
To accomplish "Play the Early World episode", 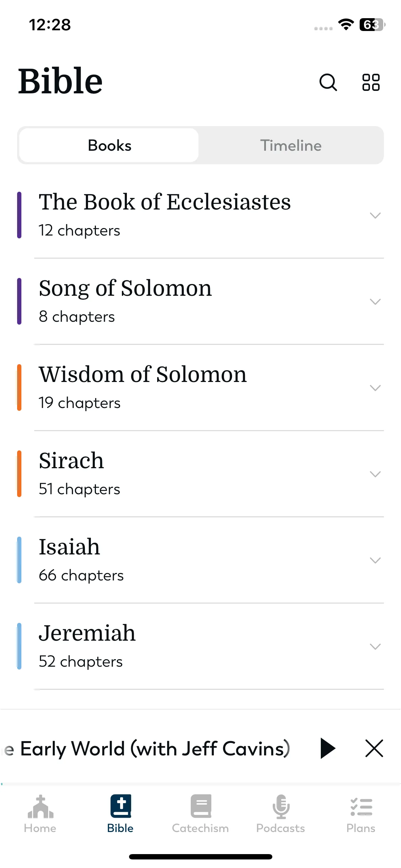I will pos(328,748).
